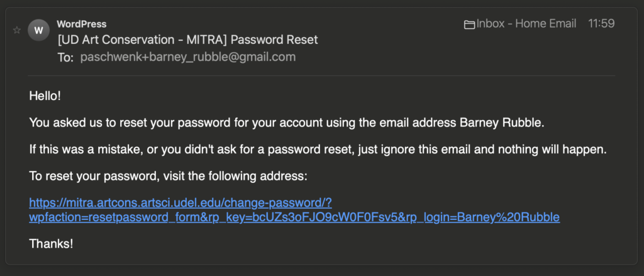The height and width of the screenshot is (276, 644).
Task: Click the "To reset your password" line
Action: click(x=168, y=177)
